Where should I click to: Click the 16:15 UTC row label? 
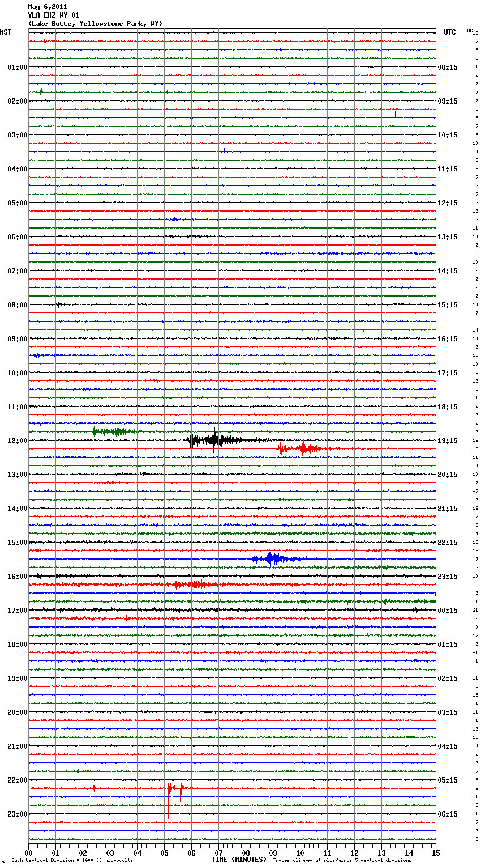coord(448,339)
